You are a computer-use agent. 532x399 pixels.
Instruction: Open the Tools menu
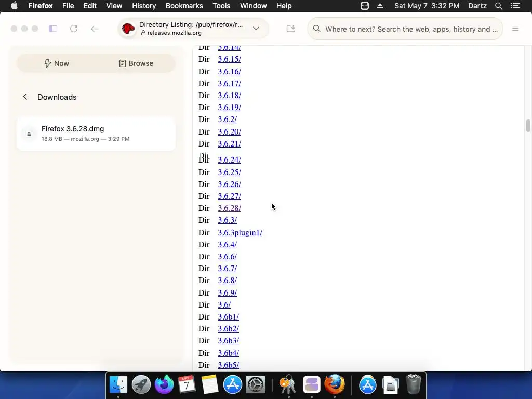(221, 6)
